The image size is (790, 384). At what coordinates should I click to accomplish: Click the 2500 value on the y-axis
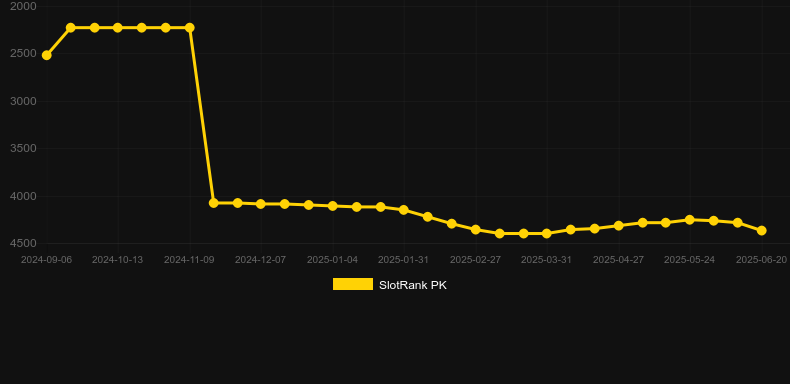(23, 53)
